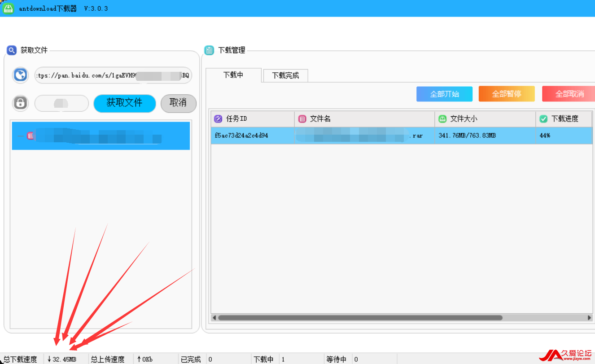Click the .rar file name cell
Screen dimensions: 595x364
(x=364, y=136)
